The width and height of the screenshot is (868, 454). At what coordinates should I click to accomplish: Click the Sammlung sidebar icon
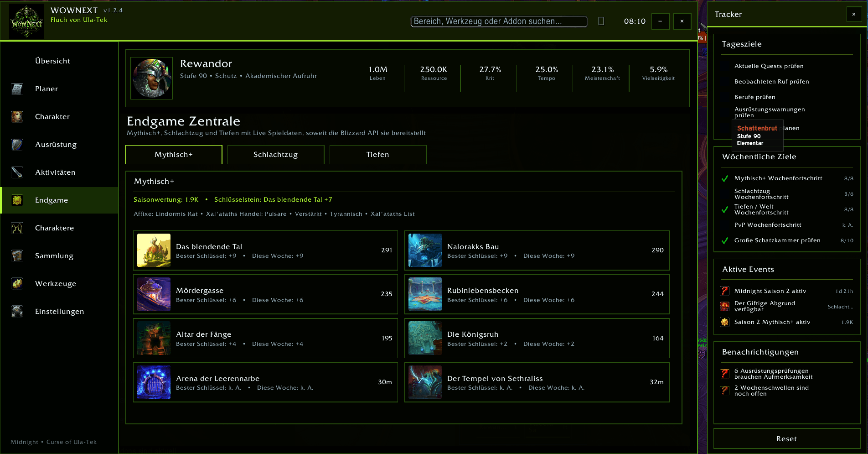click(x=17, y=256)
